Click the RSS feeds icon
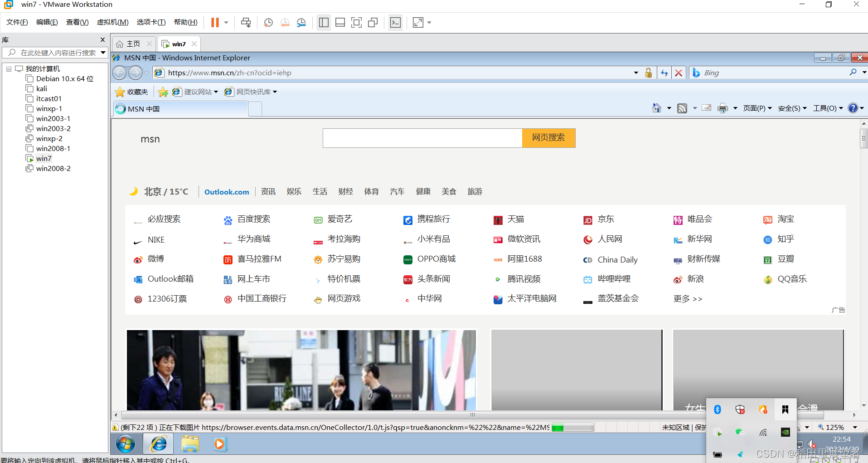Viewport: 868px width, 463px height. [x=682, y=108]
